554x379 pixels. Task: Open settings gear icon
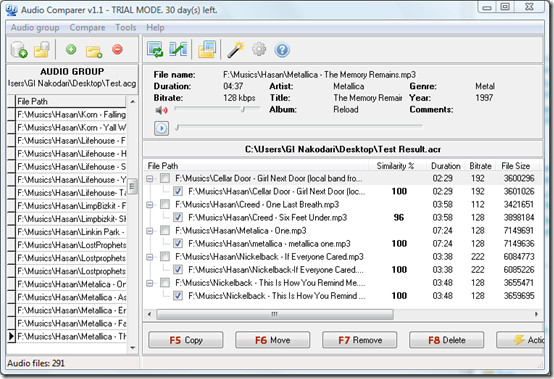pyautogui.click(x=259, y=49)
